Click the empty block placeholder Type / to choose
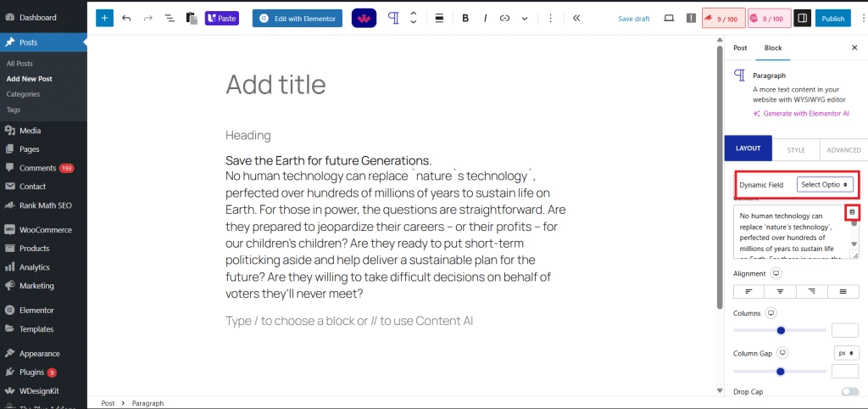This screenshot has width=868, height=409. point(348,321)
